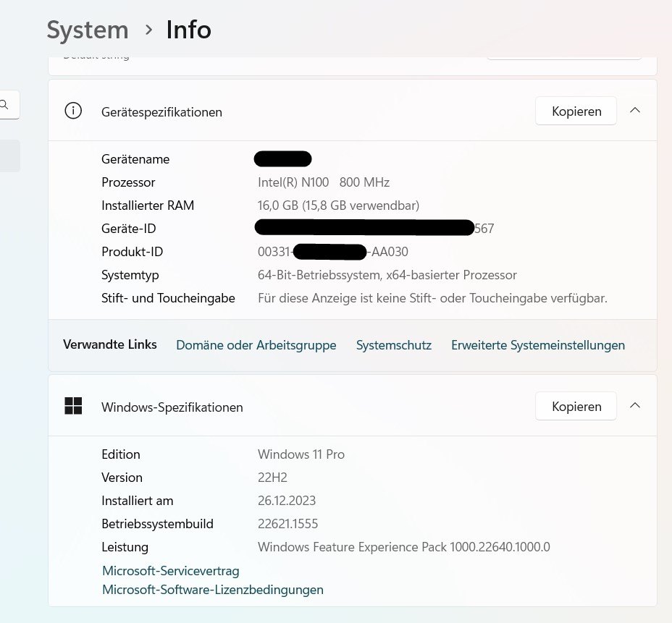Viewport: 672px width, 623px height.
Task: Collapse the Windows-Spezifikationen section chevron
Action: (x=635, y=405)
